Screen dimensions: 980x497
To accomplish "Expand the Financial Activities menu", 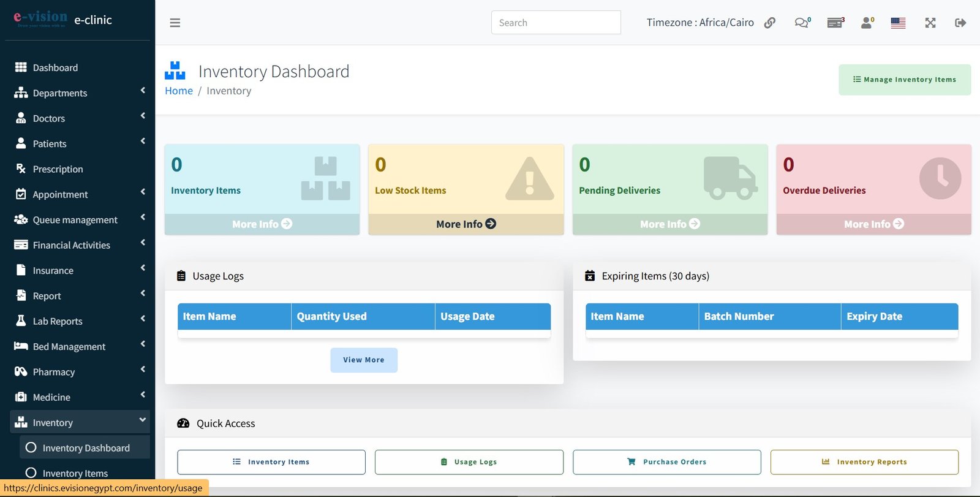I will [80, 245].
